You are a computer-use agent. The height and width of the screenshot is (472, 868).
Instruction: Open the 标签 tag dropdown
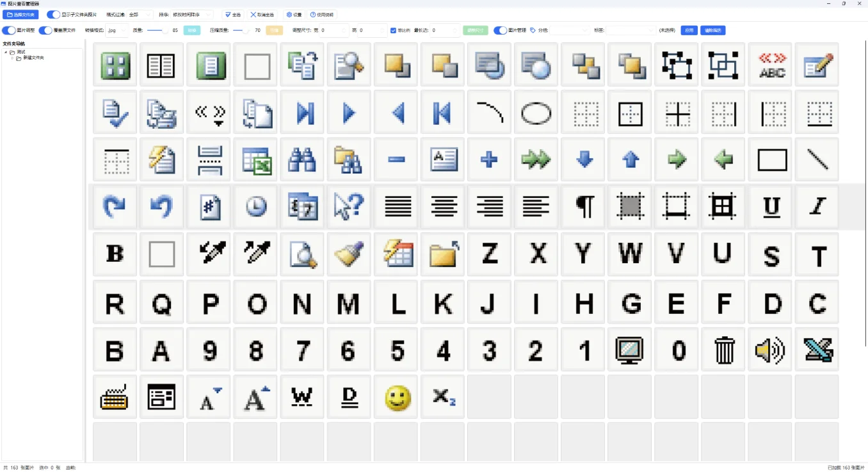point(631,30)
